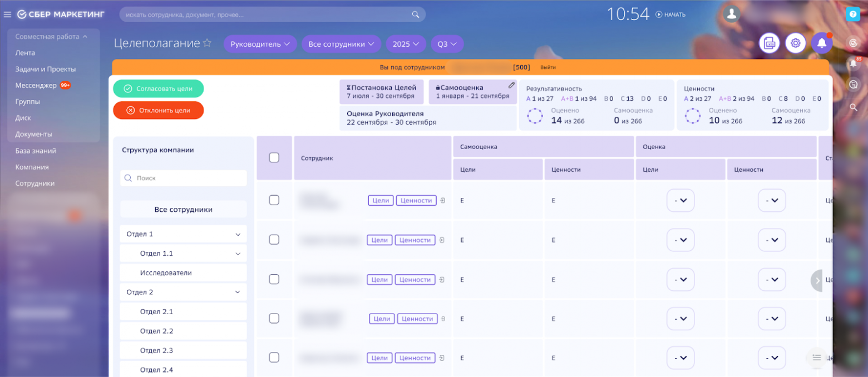Click the green Согласовать цели button
Viewport: 868px width, 377px height.
(x=159, y=89)
